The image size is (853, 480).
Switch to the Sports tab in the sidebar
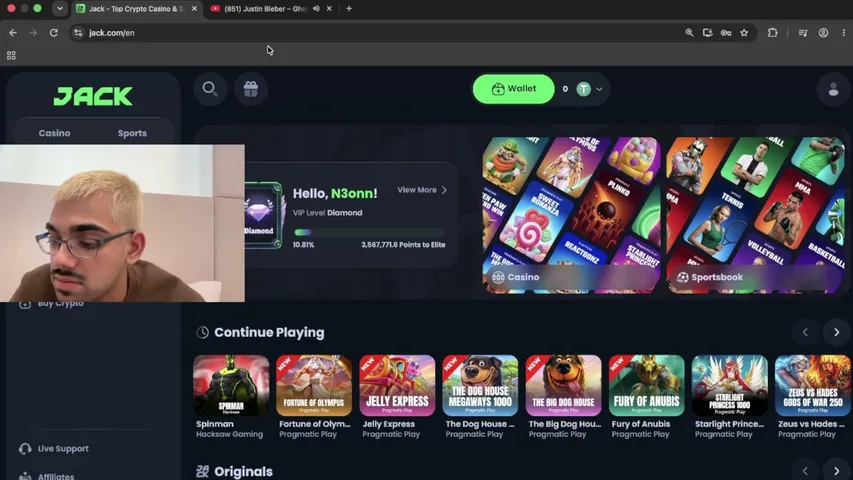[132, 133]
